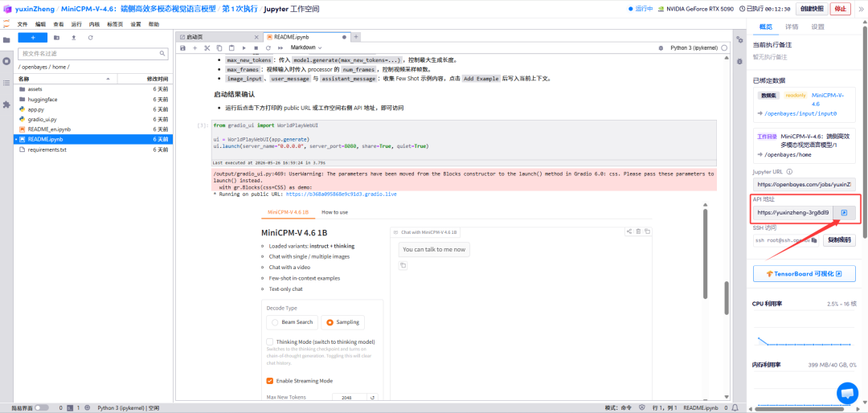Screen dimensions: 868x413
Task: Enable the Thinking Mode checkbox
Action: [269, 341]
